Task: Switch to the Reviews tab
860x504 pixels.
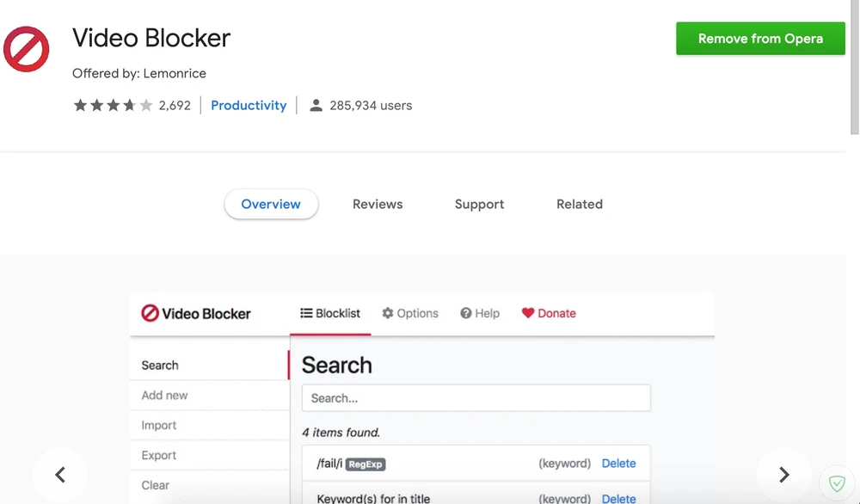Action: click(378, 205)
